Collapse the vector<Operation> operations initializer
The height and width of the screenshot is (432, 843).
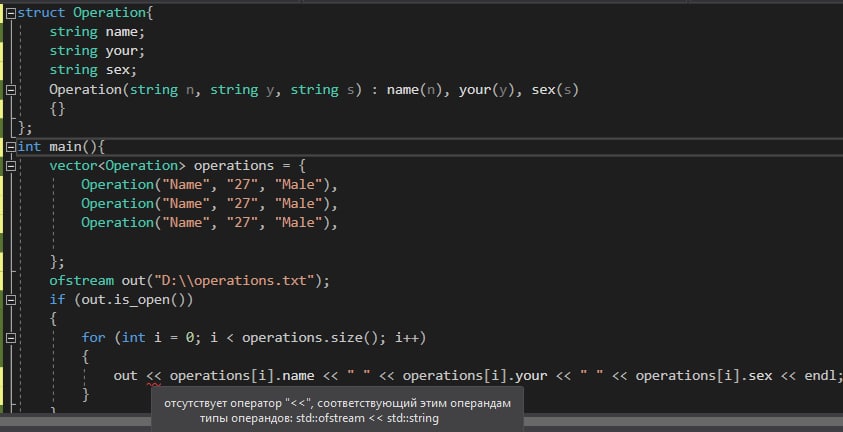10,166
